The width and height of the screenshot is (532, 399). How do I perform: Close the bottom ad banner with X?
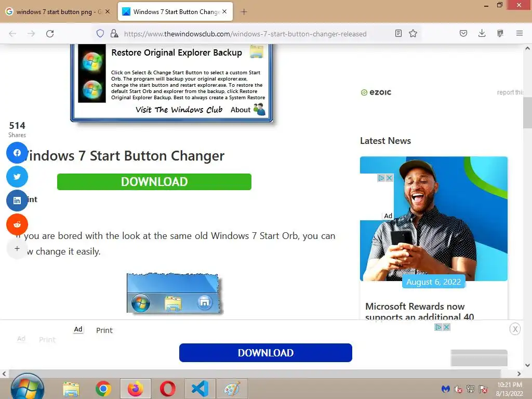(515, 329)
